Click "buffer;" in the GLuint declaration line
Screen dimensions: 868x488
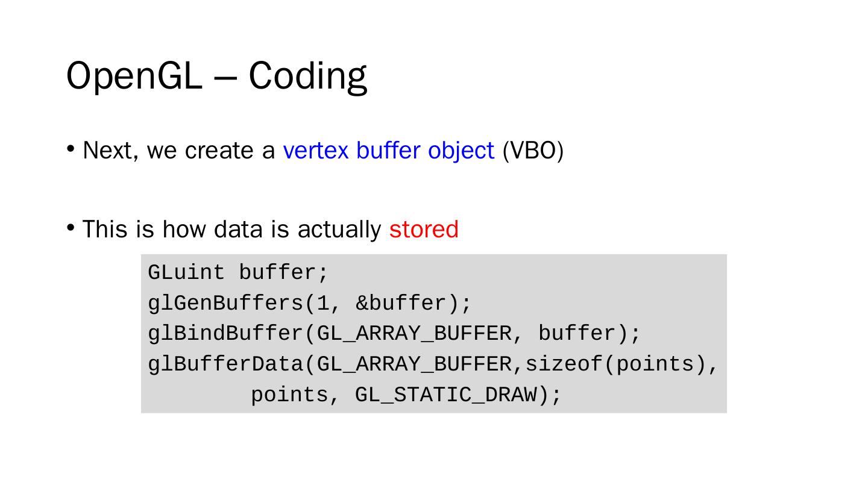[283, 273]
